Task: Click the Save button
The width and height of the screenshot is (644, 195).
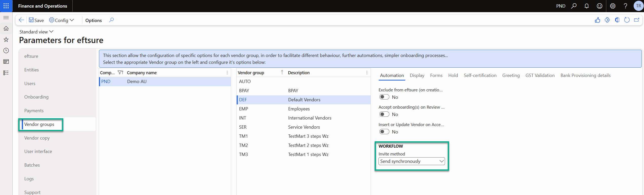Action: [36, 20]
